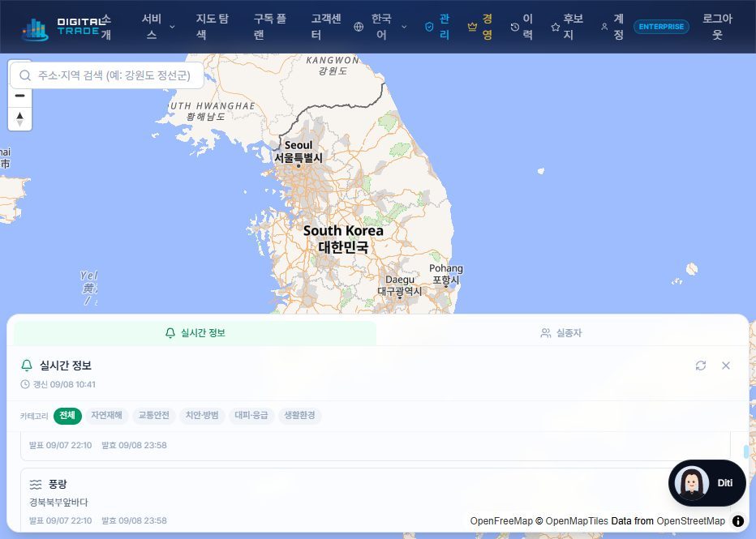Focus the 주소·지역 검색 input field
756x539 pixels.
point(107,75)
